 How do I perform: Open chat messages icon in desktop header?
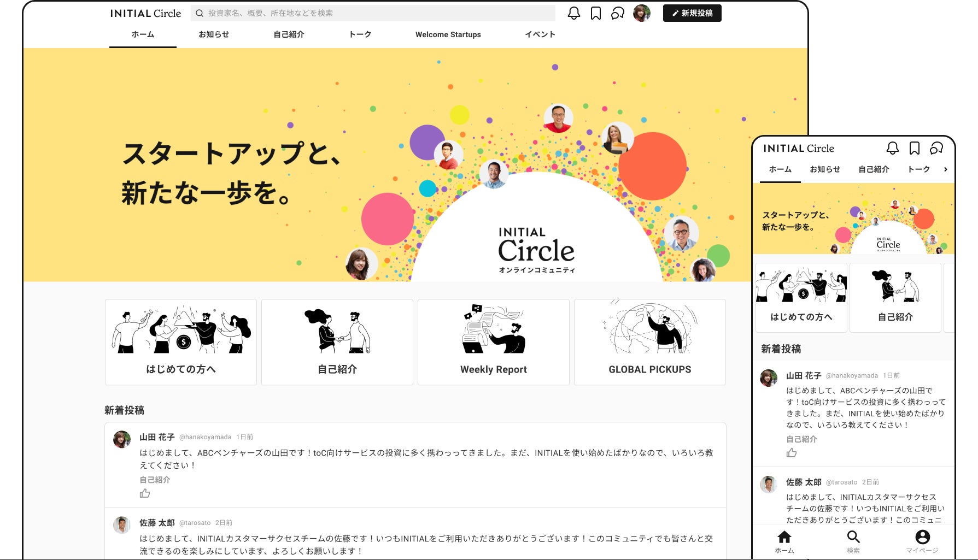coord(618,13)
